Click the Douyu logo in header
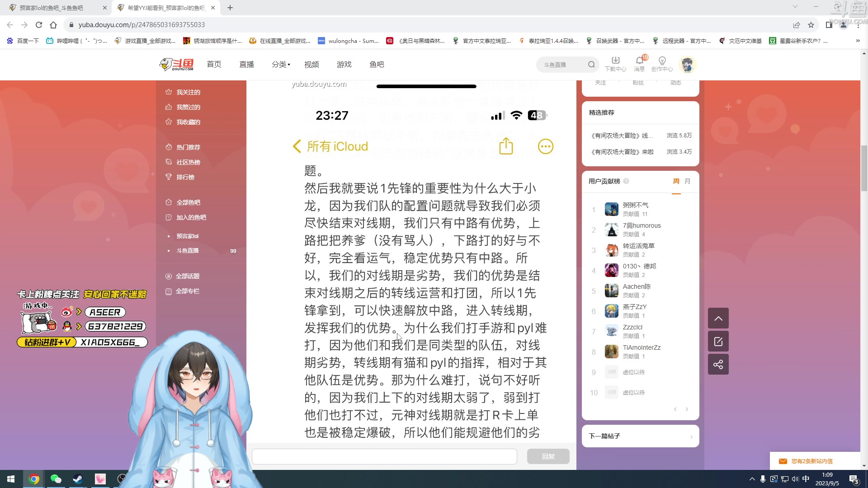This screenshot has width=868, height=488. [177, 65]
